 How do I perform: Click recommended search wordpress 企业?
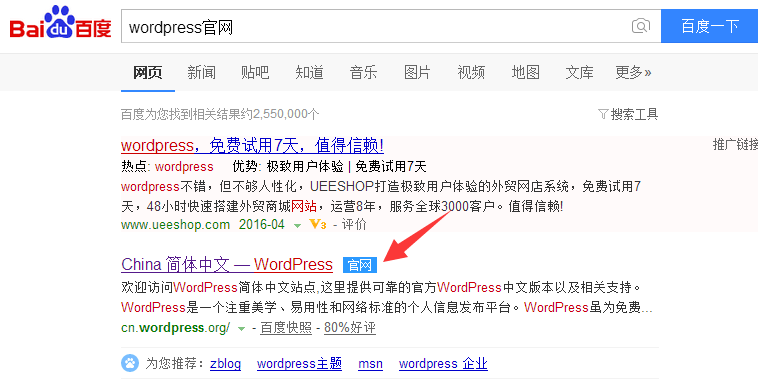443,363
